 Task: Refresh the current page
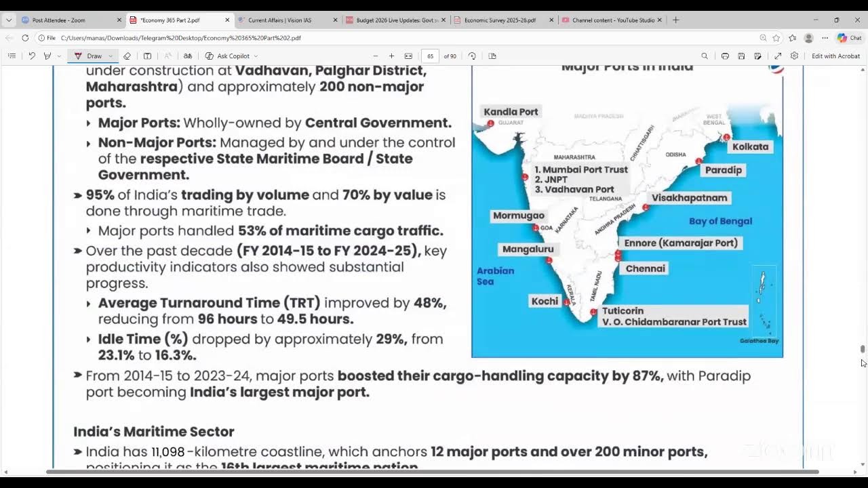click(x=25, y=38)
